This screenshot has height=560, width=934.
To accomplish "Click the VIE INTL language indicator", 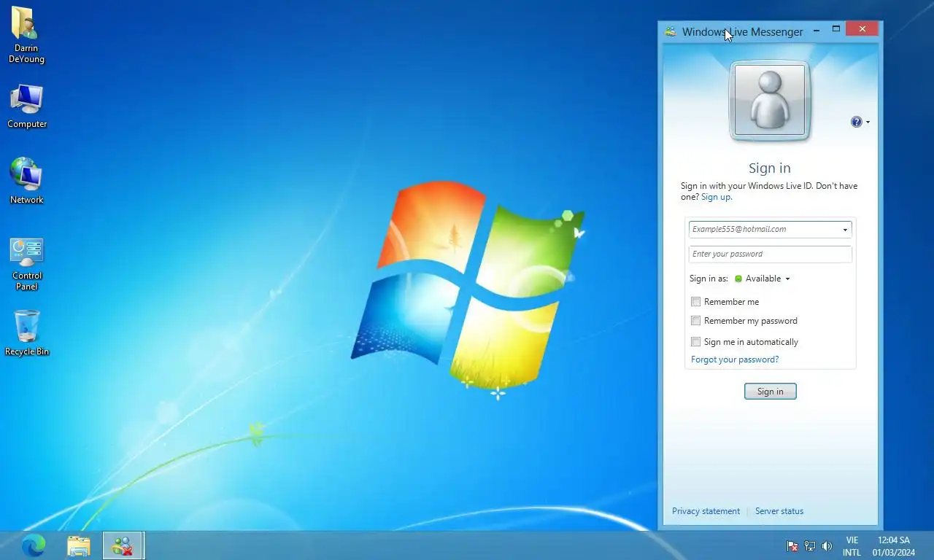I will pos(852,546).
